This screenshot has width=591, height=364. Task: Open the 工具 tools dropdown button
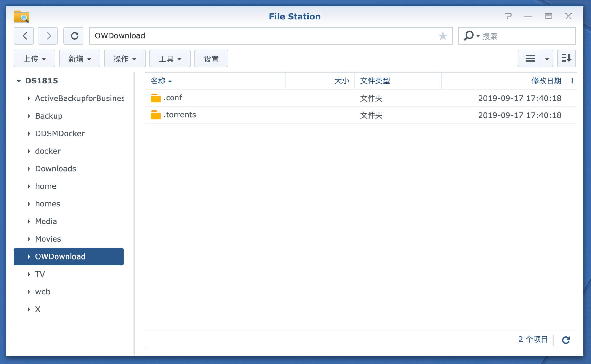(x=170, y=59)
